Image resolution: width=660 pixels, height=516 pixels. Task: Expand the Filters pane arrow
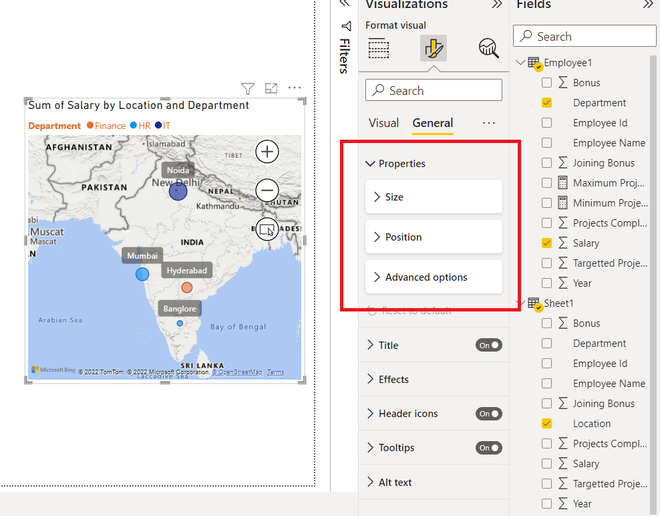click(x=345, y=4)
